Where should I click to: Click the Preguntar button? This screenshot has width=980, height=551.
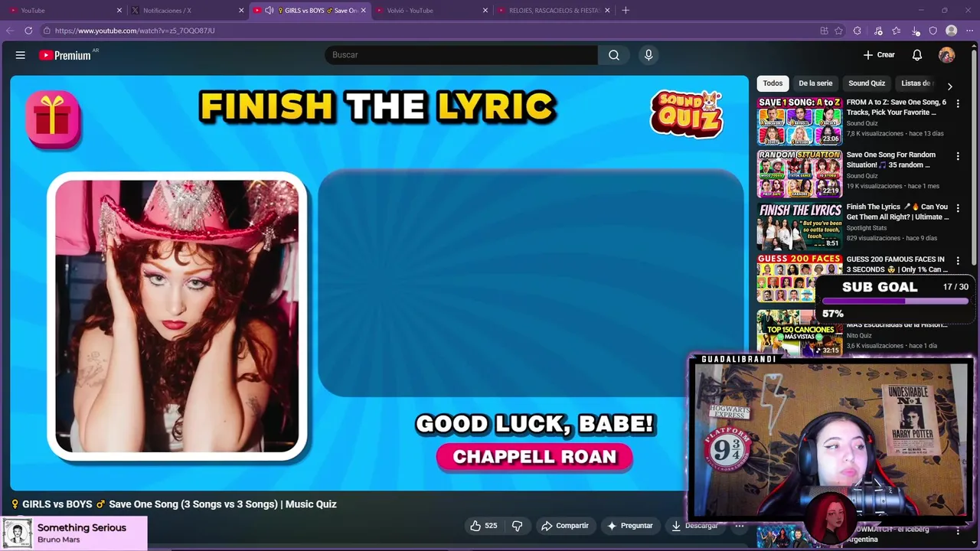click(630, 526)
